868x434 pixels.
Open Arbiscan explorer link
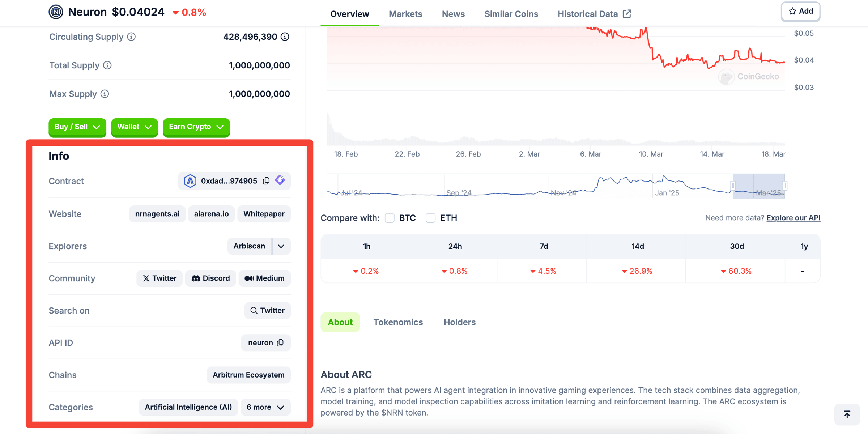tap(249, 246)
